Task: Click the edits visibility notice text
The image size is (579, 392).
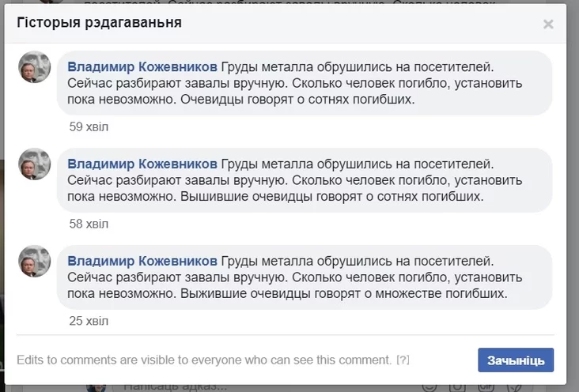Action: point(204,360)
